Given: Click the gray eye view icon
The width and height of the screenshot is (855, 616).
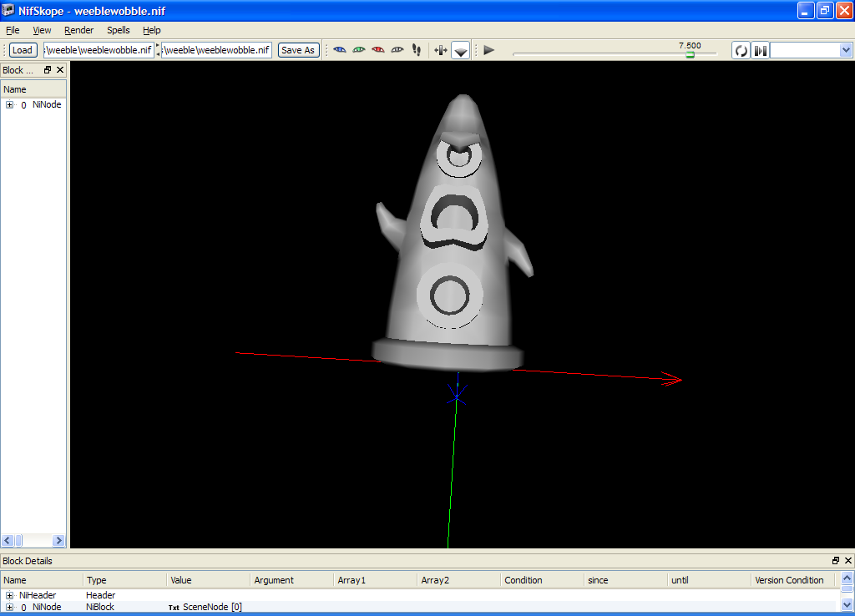Looking at the screenshot, I should pos(397,50).
